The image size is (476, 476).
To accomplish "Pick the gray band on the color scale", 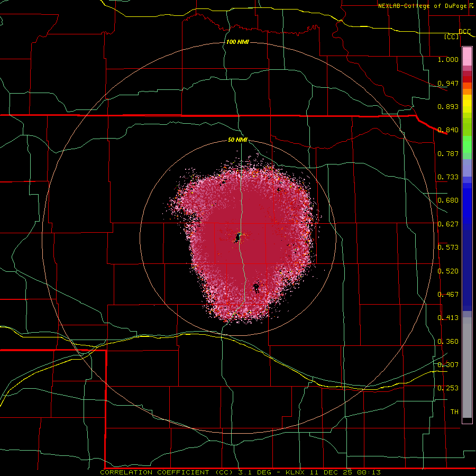I will (467, 368).
